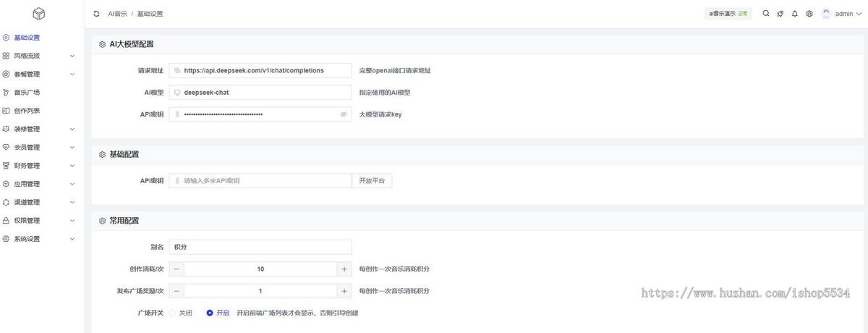
Task: Click the refresh icon beside the breadcrumb
Action: [96, 14]
